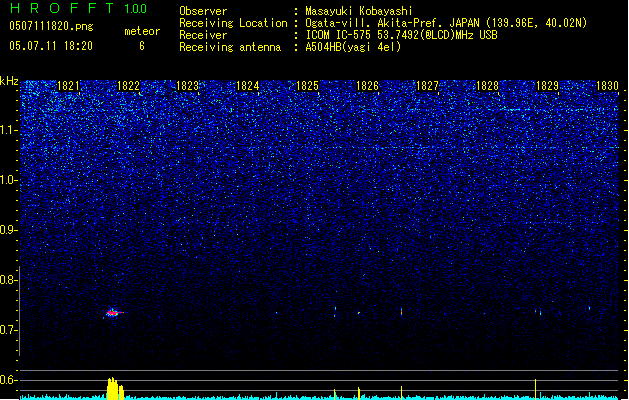Click the faint echo near 1825

pyautogui.click(x=335, y=312)
